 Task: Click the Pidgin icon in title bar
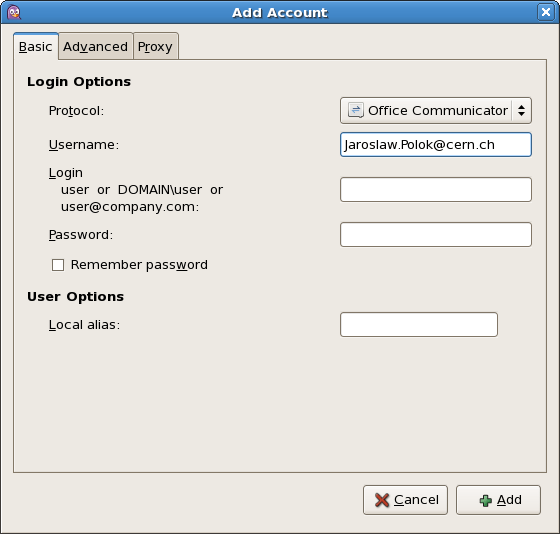pos(14,13)
